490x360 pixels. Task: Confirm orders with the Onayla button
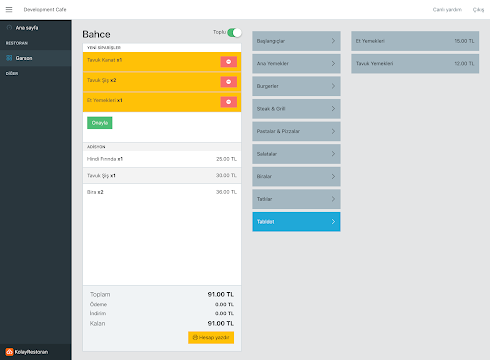(x=100, y=123)
